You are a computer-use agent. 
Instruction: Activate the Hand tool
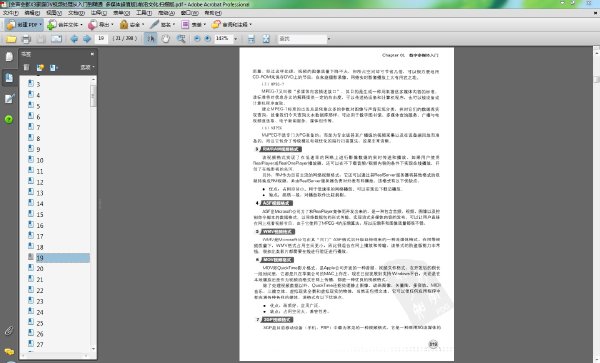click(165, 39)
